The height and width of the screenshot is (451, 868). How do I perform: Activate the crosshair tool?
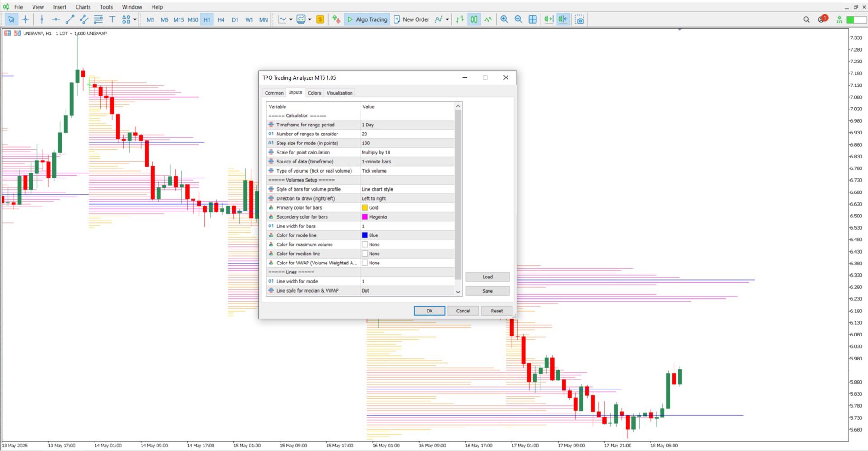click(25, 19)
